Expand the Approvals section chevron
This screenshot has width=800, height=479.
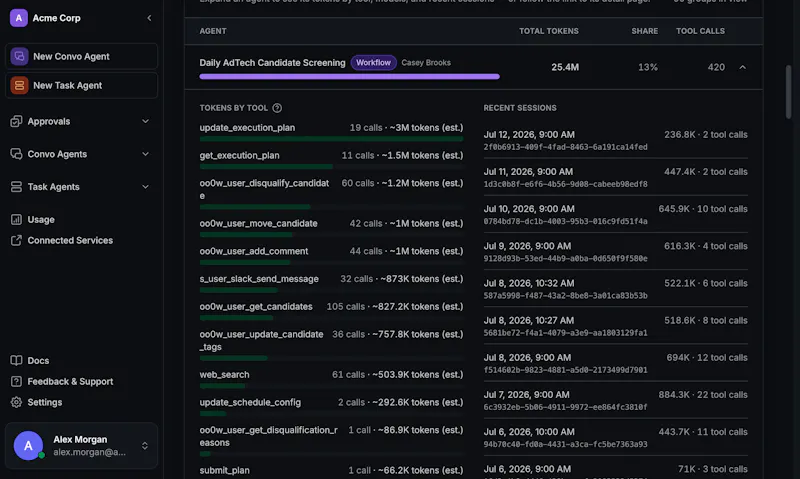pyautogui.click(x=145, y=121)
